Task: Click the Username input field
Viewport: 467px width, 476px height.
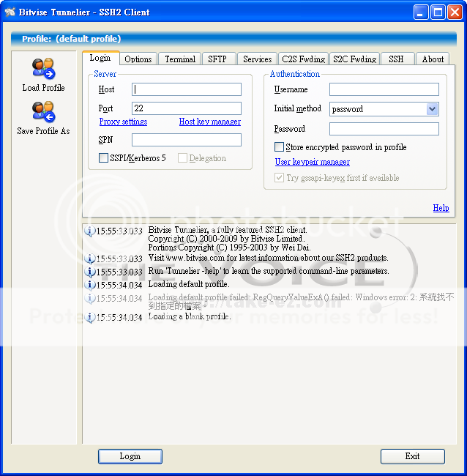Action: tap(384, 89)
